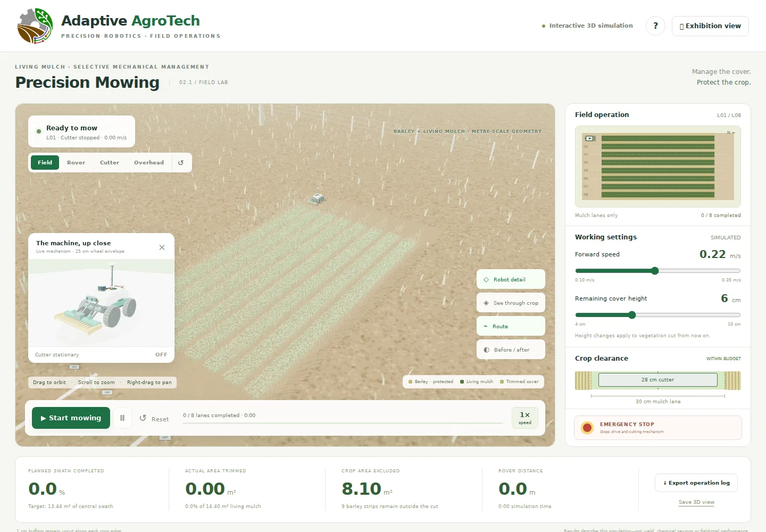Screen dimensions: 766x532
Task: Click the Save 3D view link
Action: (696, 502)
